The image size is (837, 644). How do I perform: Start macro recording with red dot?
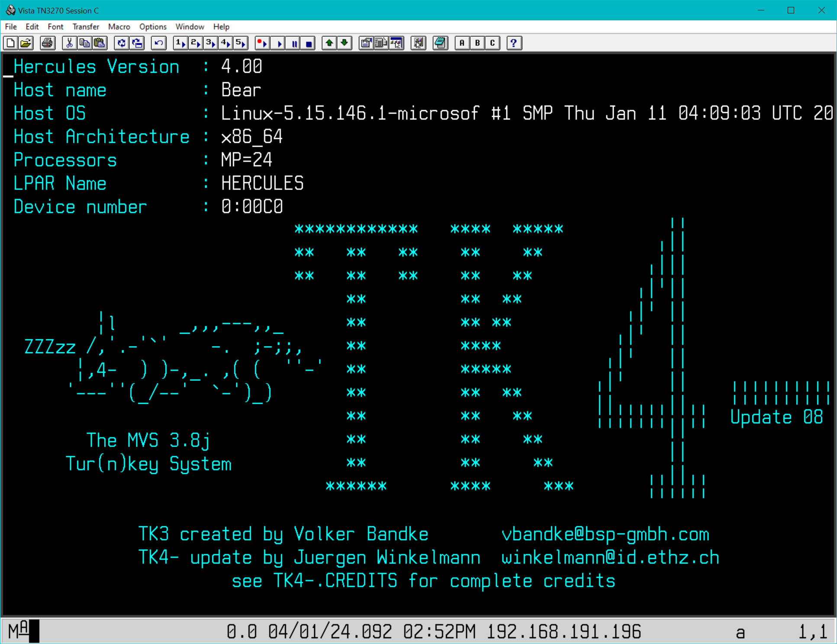(x=262, y=43)
